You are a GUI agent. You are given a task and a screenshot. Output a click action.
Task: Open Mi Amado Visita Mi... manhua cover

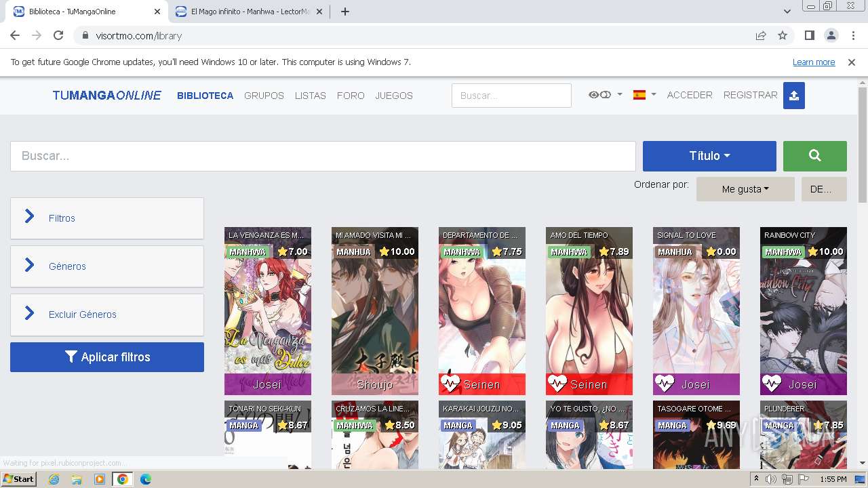point(375,311)
